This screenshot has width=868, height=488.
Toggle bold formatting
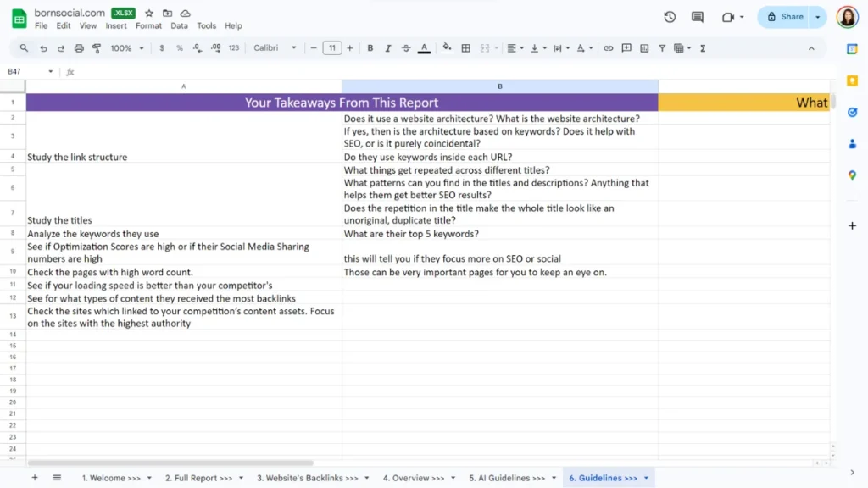click(x=370, y=48)
